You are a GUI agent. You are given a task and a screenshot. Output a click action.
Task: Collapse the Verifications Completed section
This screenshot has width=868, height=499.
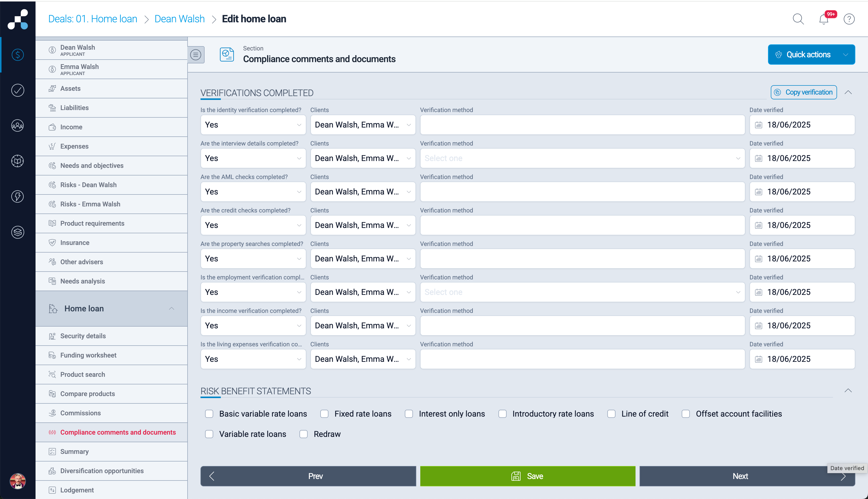click(848, 93)
